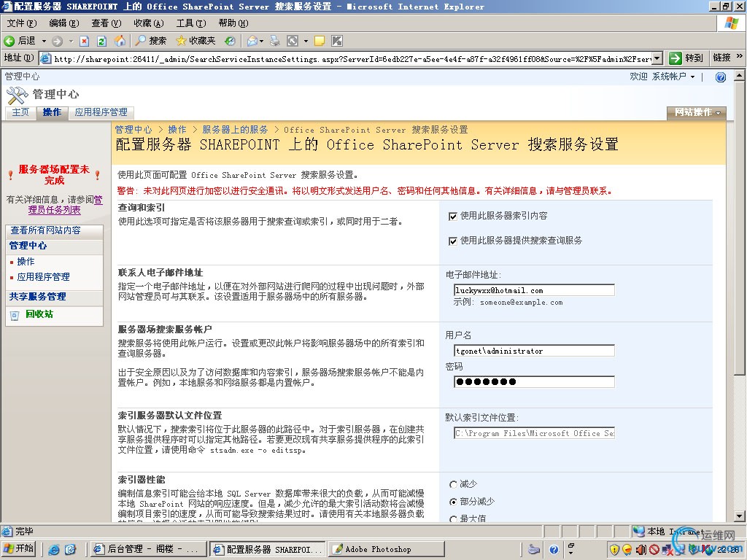Click 服务器上的服务 breadcrumb link
This screenshot has height=560, width=747.
235,130
